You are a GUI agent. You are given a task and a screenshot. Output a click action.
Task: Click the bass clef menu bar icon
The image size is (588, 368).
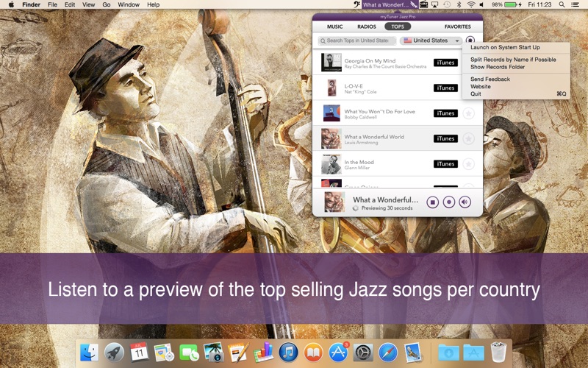[x=356, y=4]
